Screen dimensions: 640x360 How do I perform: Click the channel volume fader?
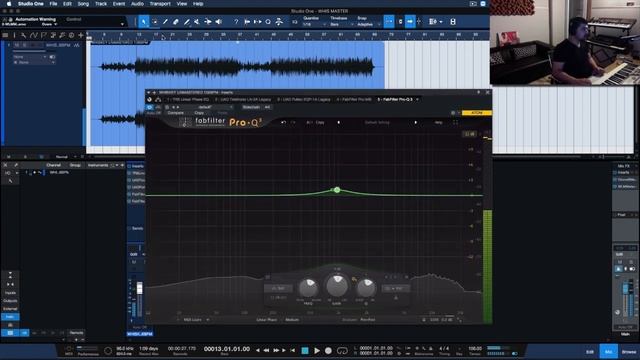140,288
